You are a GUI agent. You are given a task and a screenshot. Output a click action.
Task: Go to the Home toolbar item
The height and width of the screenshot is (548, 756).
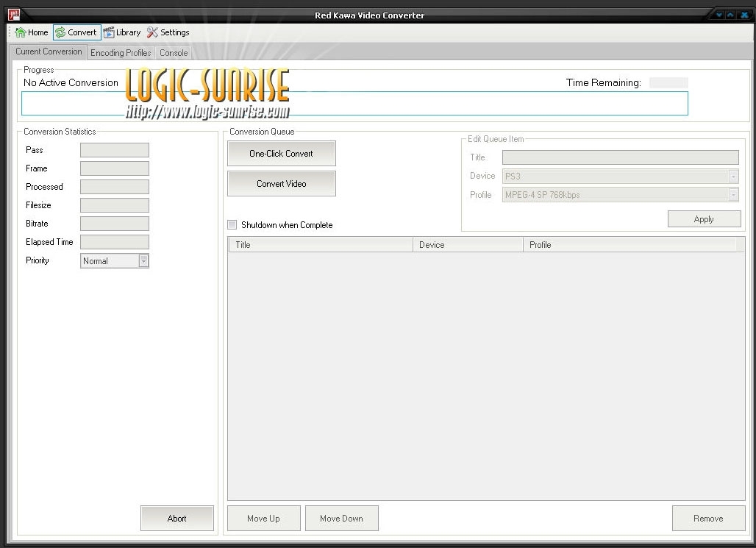pyautogui.click(x=32, y=32)
